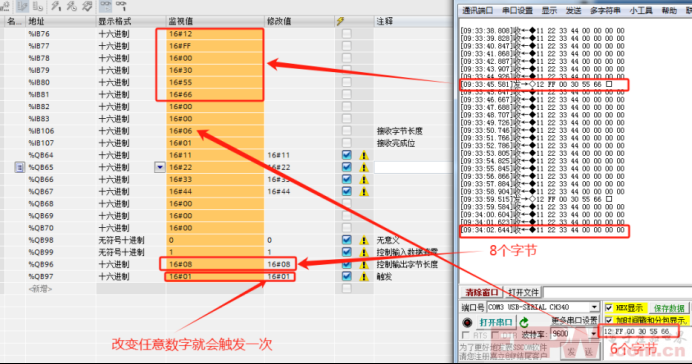
Task: Open display format dropdown for %QB65
Action: (x=160, y=167)
